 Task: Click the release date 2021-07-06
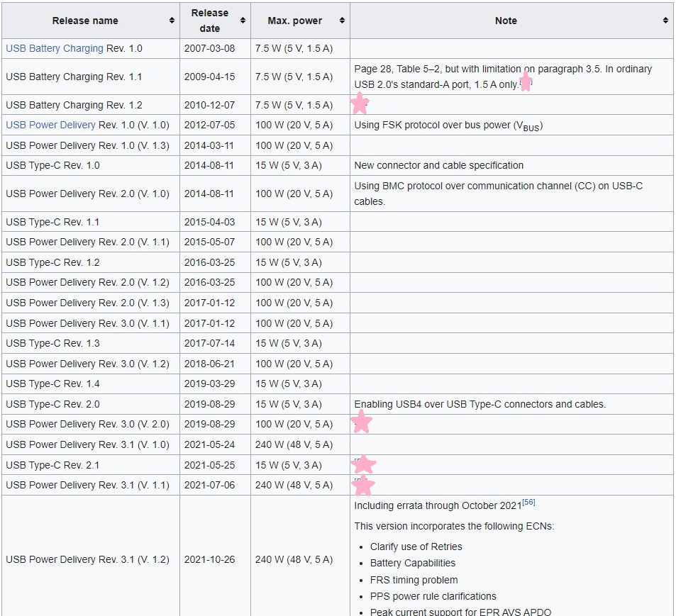click(x=209, y=485)
